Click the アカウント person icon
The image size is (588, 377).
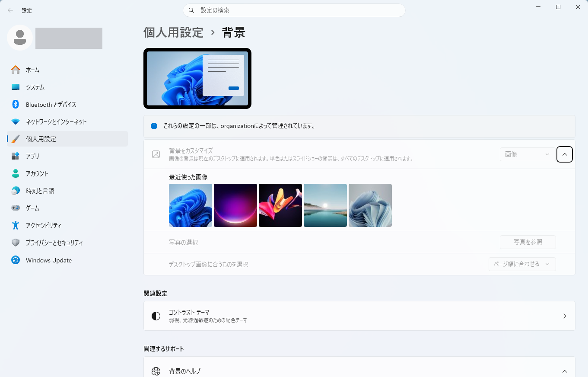[x=16, y=173]
